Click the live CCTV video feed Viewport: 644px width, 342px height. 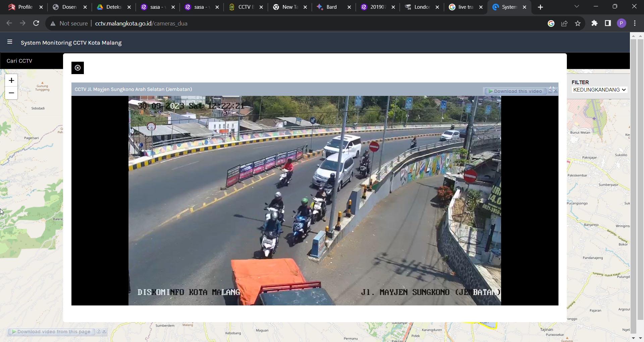[315, 201]
